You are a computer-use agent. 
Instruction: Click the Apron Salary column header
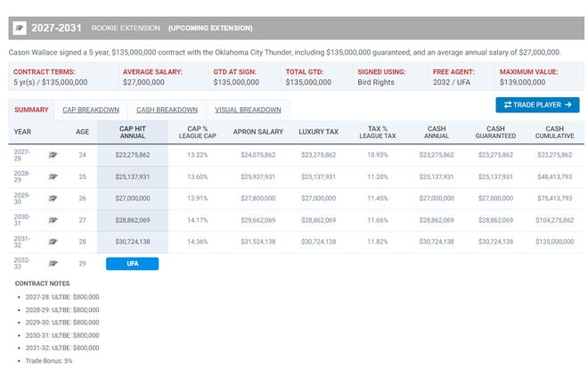(x=258, y=132)
